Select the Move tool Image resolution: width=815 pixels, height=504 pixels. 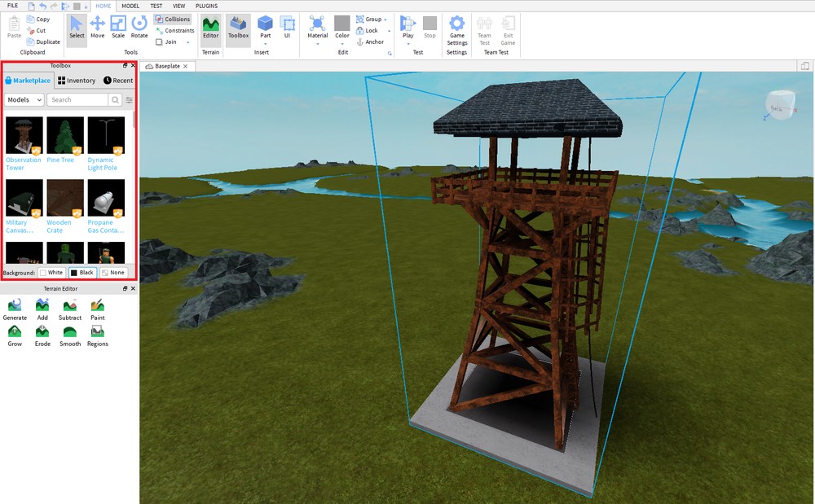(97, 28)
